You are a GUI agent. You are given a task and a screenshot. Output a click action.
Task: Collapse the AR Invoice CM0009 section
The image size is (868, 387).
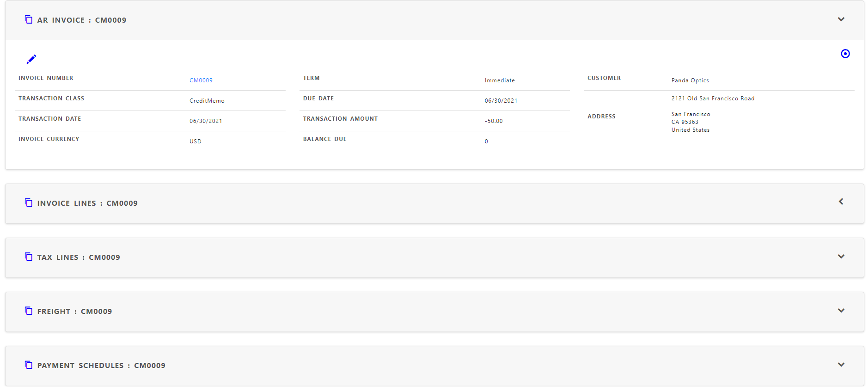point(841,19)
